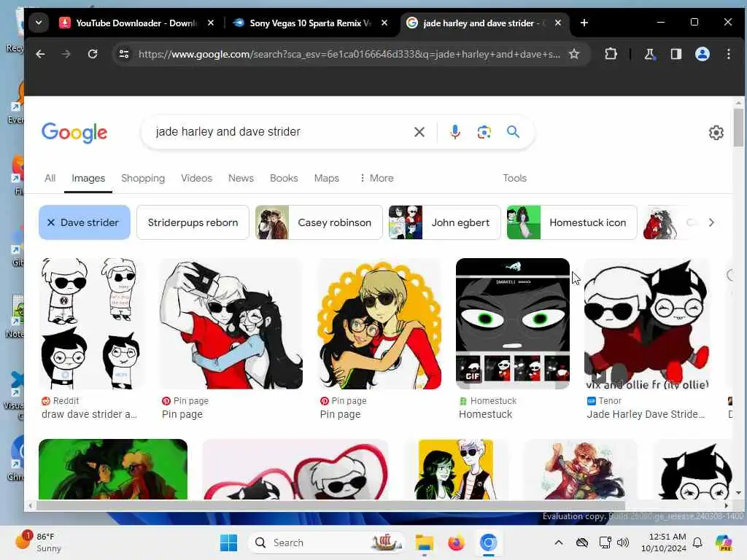Open the volume speaker tray icon
Screen dimensions: 747x560
pos(623,542)
